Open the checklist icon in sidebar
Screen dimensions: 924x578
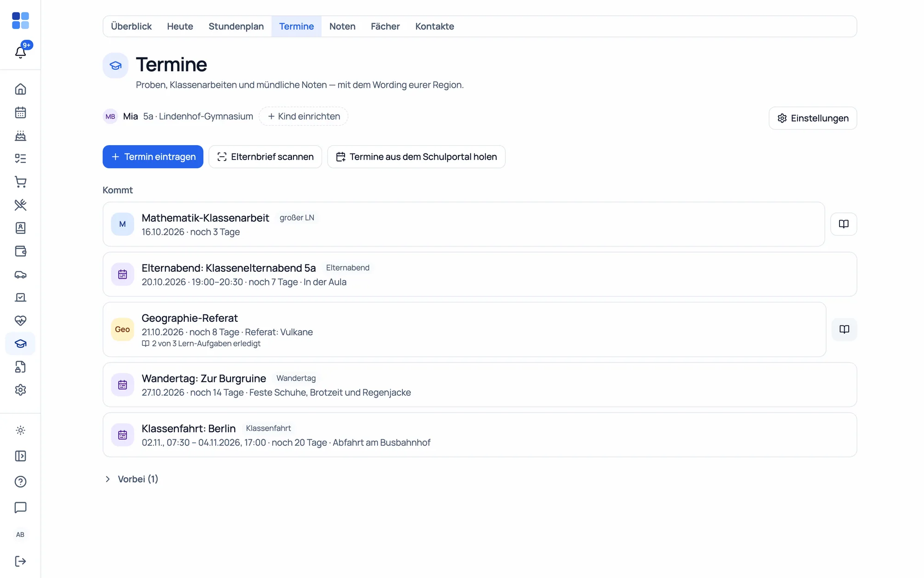(x=20, y=159)
